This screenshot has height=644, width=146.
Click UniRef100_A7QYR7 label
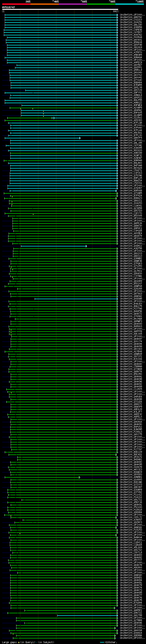click(x=131, y=188)
